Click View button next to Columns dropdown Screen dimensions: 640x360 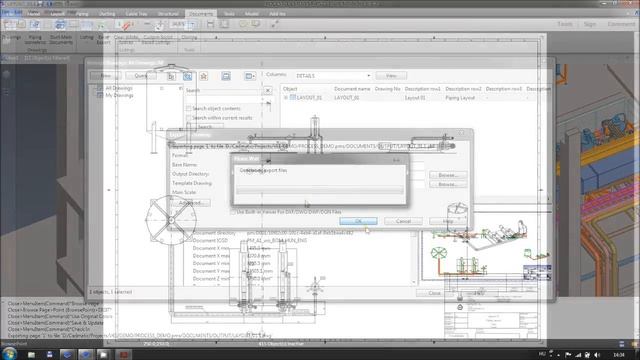tap(391, 76)
